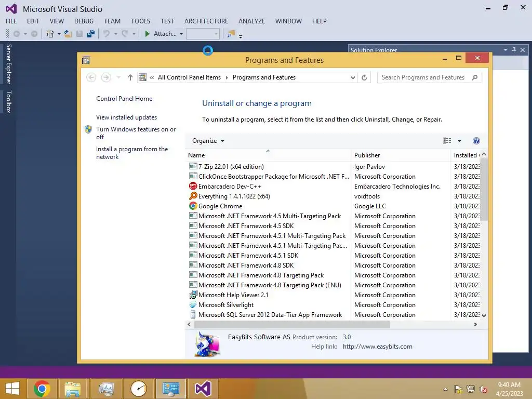Click the Undo toolbar icon

point(107,34)
